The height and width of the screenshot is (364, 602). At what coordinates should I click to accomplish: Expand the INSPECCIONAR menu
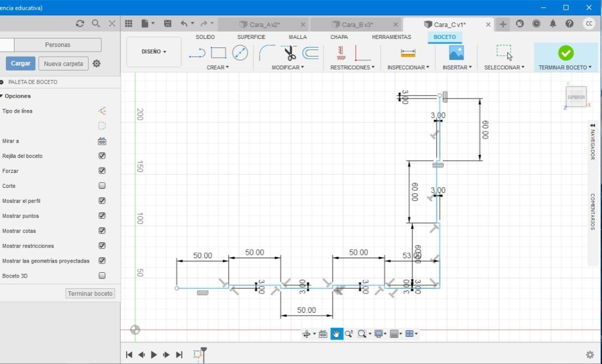[x=408, y=67]
